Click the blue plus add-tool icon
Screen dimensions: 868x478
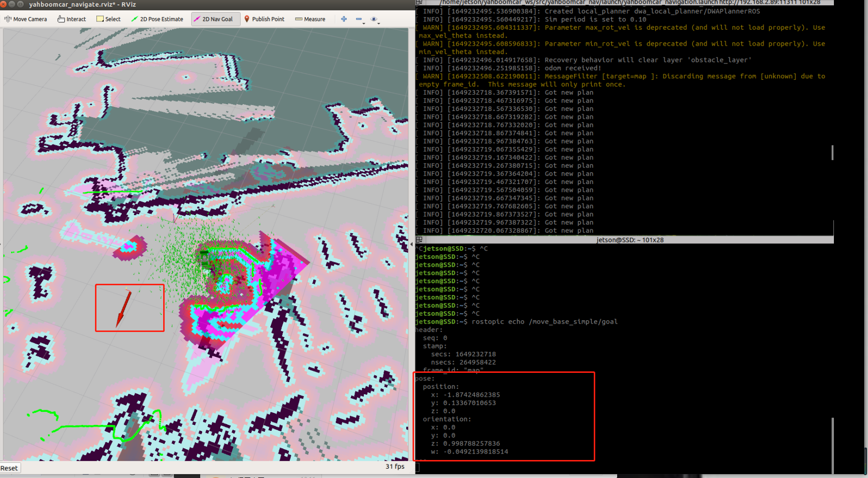click(x=344, y=19)
